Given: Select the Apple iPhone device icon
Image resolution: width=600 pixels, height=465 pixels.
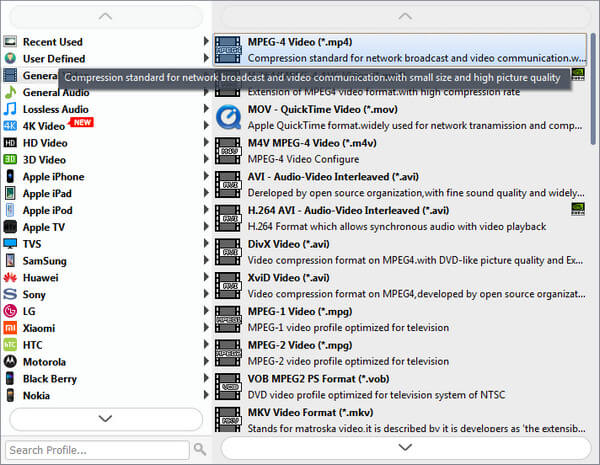Looking at the screenshot, I should pyautogui.click(x=10, y=176).
